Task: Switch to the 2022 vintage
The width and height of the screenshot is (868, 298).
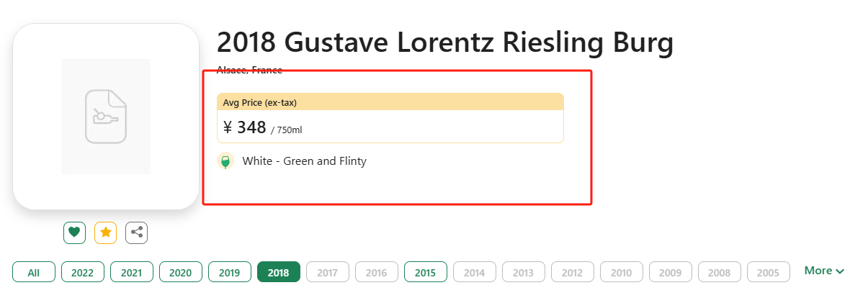Action: point(82,272)
